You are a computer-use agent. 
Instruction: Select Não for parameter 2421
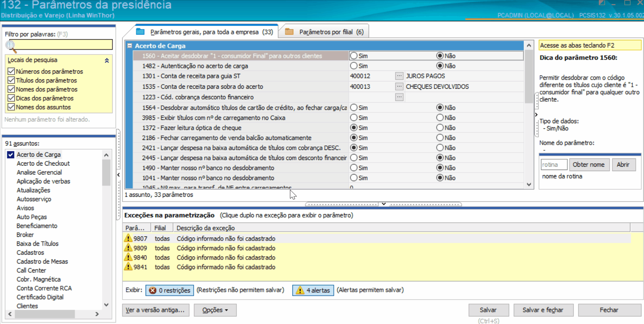pos(440,148)
